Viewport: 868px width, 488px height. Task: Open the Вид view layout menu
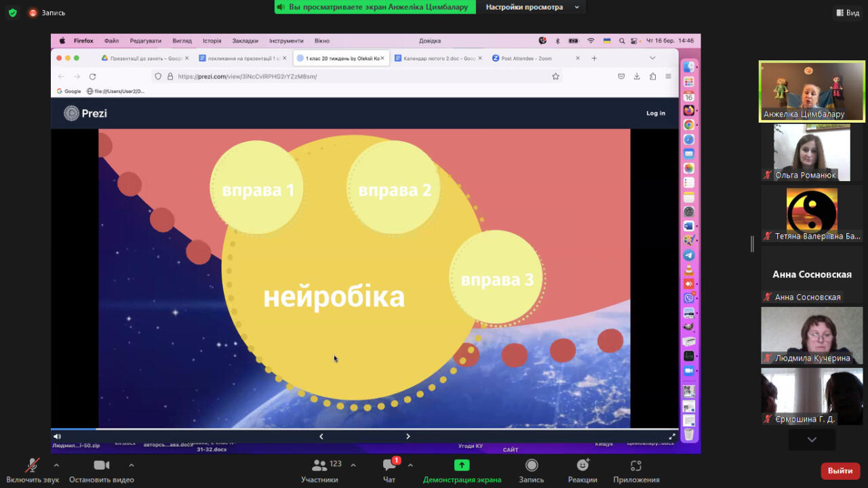pyautogui.click(x=847, y=13)
